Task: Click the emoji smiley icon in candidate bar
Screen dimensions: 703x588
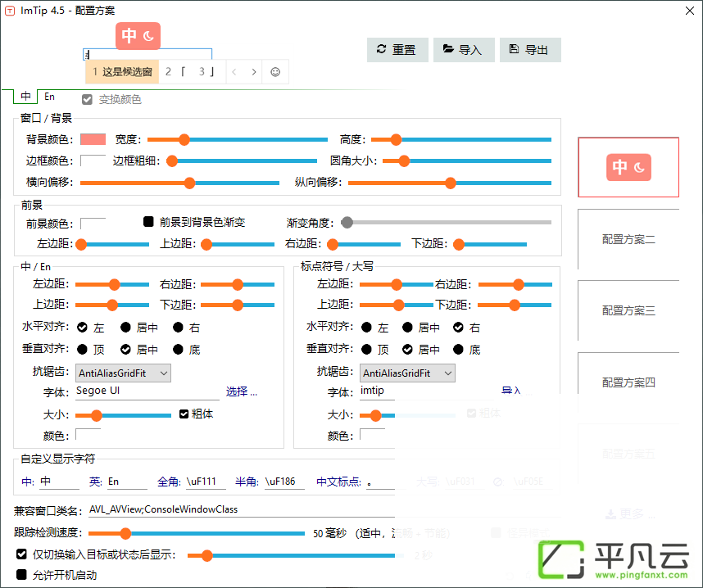Action: [x=275, y=72]
